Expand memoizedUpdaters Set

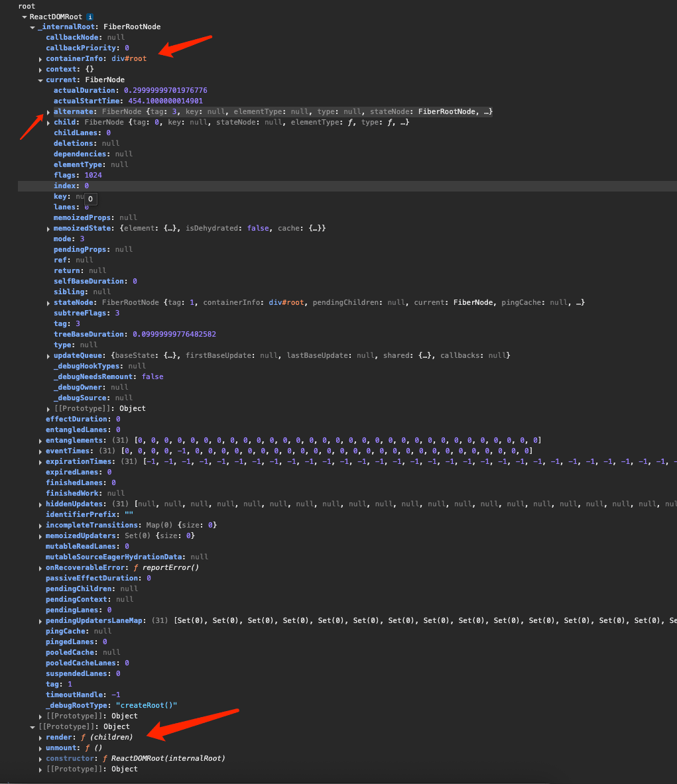click(40, 536)
